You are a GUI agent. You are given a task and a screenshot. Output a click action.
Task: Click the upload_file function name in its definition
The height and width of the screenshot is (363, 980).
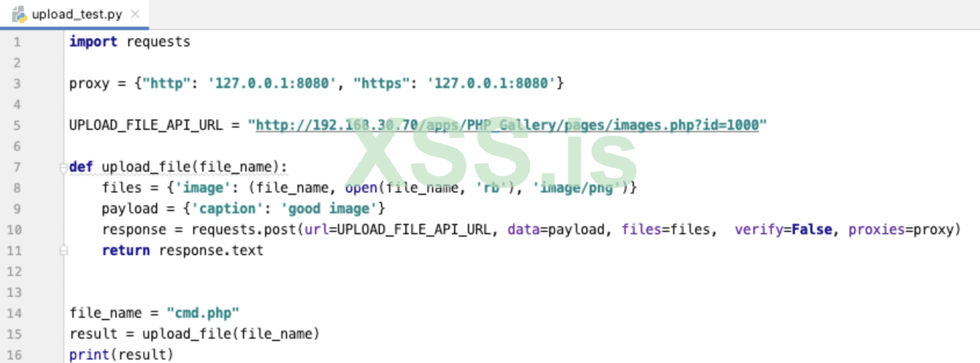coord(146,167)
